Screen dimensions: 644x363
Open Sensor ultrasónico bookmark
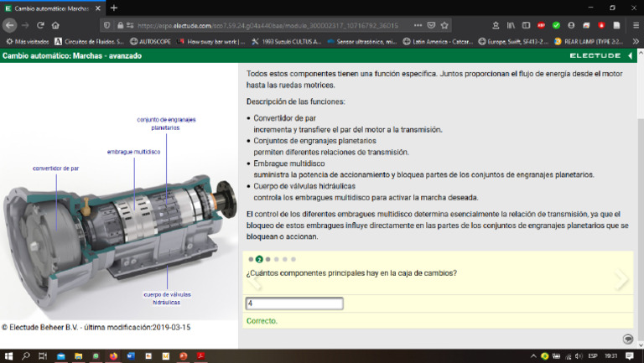(362, 41)
